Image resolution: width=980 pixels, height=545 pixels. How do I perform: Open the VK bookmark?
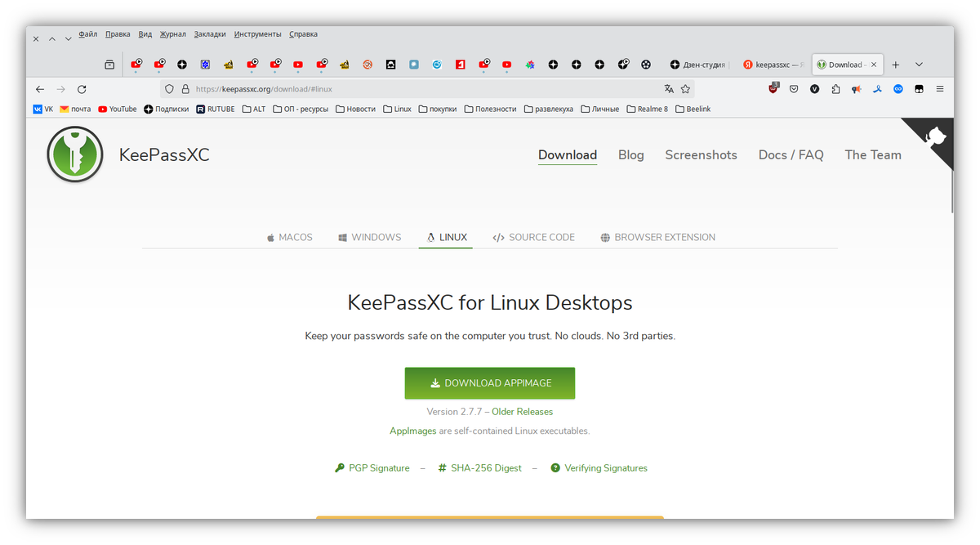point(42,109)
